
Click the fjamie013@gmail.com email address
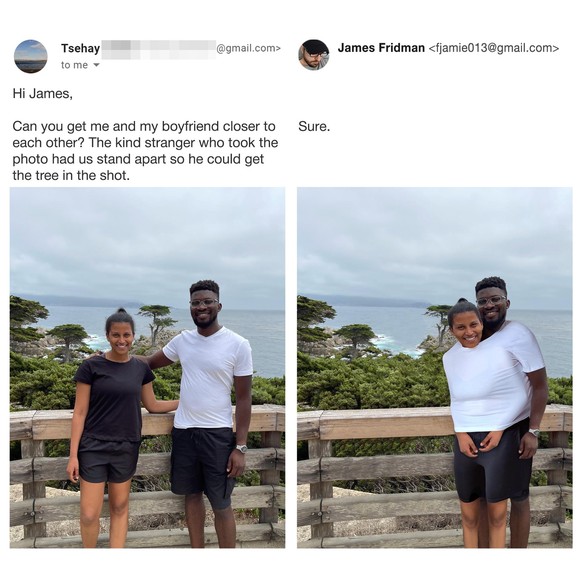(494, 48)
